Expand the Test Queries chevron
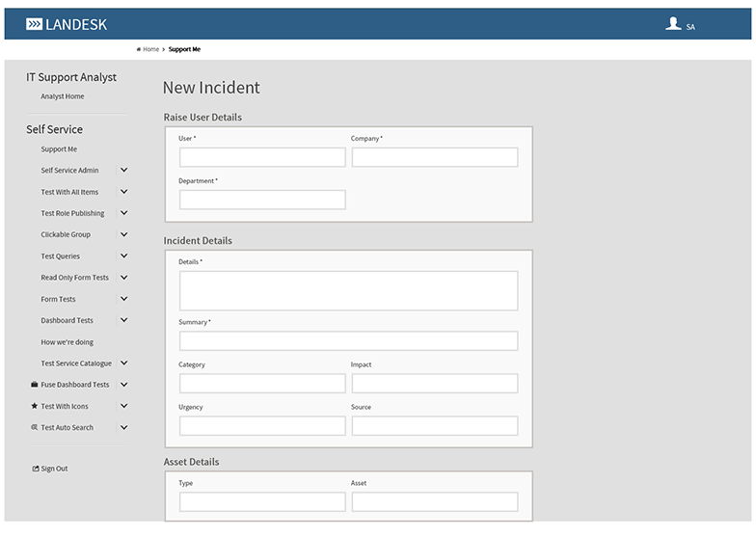Image resolution: width=756 pixels, height=537 pixels. (x=123, y=256)
